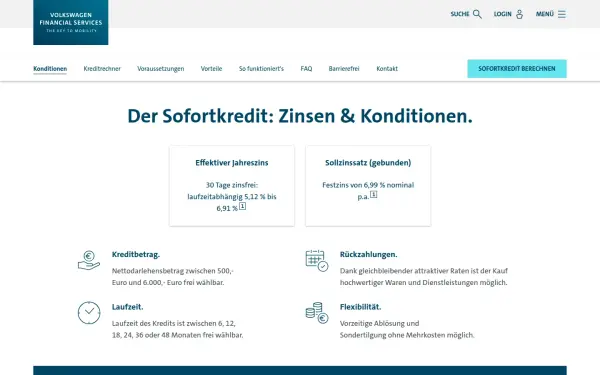Open the Voraussetzungen tab
The height and width of the screenshot is (375, 600).
[161, 69]
